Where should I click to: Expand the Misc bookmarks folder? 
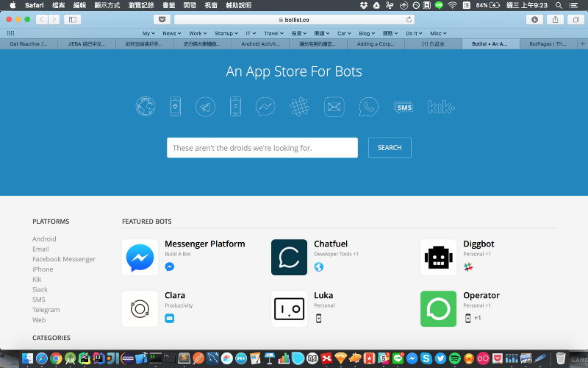pyautogui.click(x=438, y=33)
